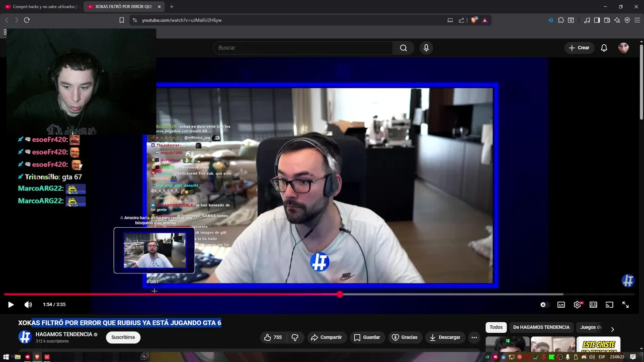Viewport: 644px width, 362px height.
Task: Open YouTube notifications bell
Action: click(x=604, y=48)
